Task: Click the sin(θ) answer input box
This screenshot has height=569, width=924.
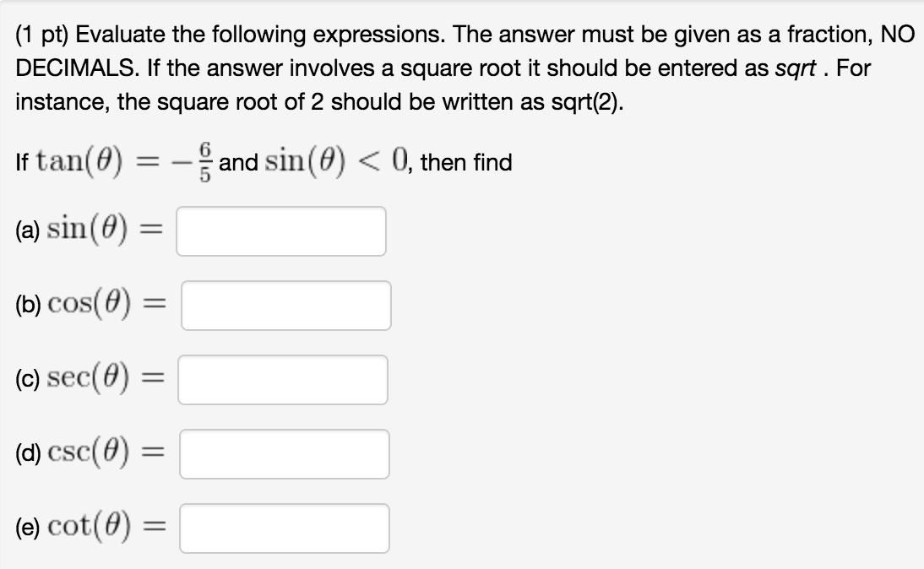Action: coord(281,230)
